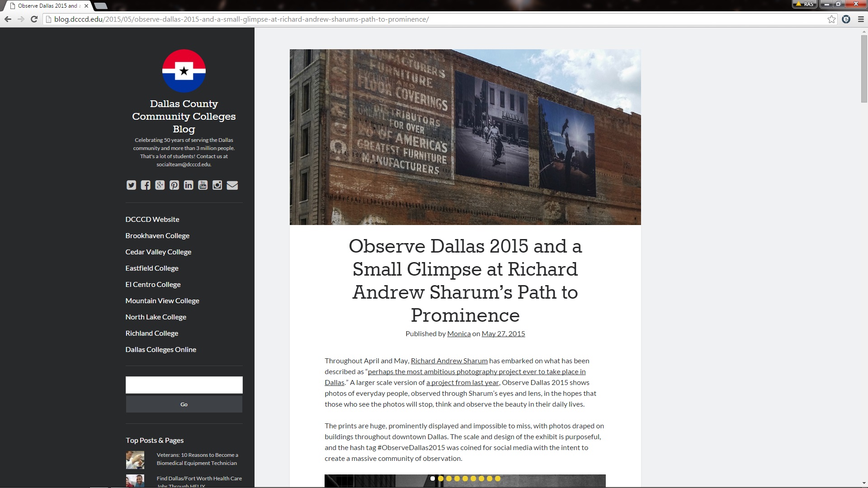
Task: Click the browser Back arrow
Action: (8, 19)
